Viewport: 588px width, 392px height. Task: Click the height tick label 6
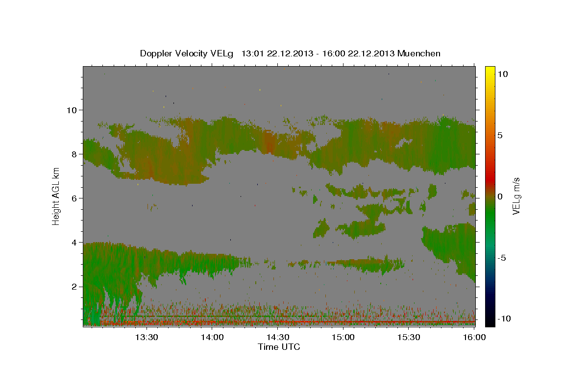point(74,198)
